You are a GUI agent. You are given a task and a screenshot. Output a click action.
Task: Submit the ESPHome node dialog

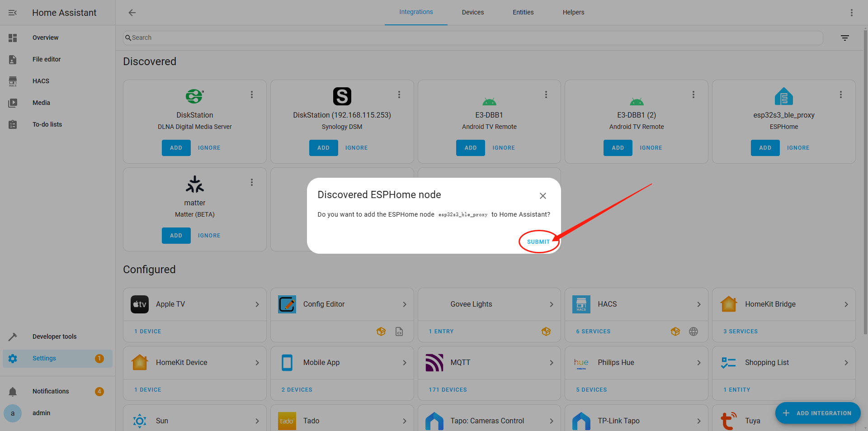click(x=538, y=242)
